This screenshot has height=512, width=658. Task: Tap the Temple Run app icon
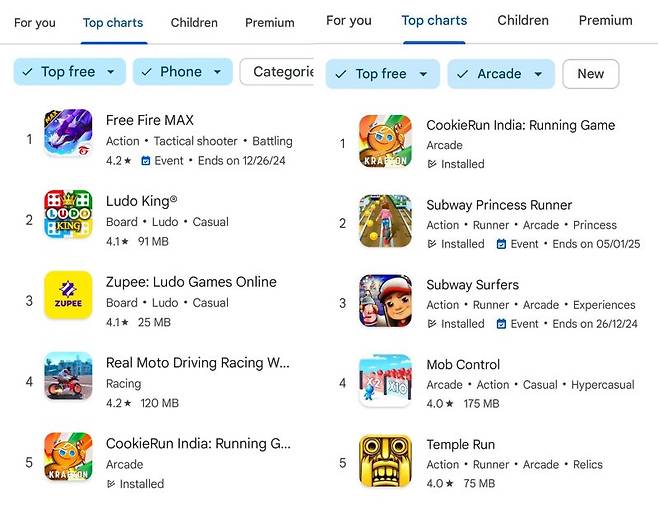385,460
